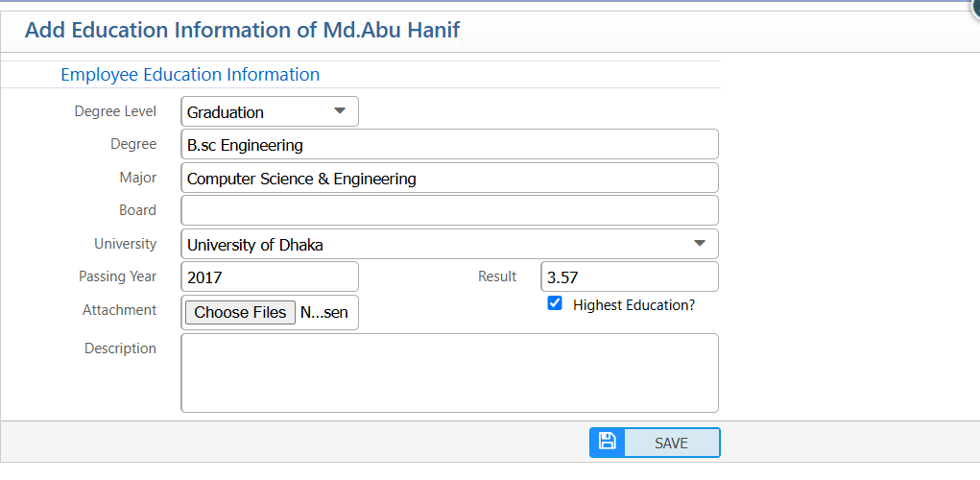Click the 'Add Education Information' page title
Viewport: 980px width, 480px height.
pyautogui.click(x=242, y=30)
